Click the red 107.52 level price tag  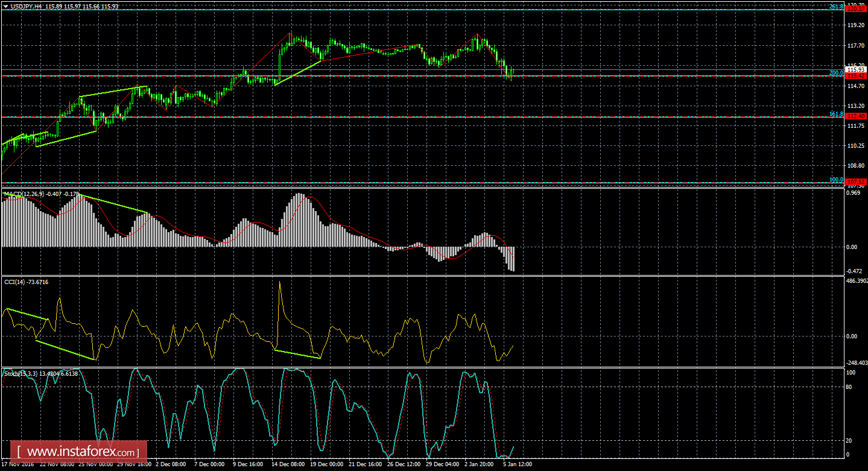click(x=856, y=182)
